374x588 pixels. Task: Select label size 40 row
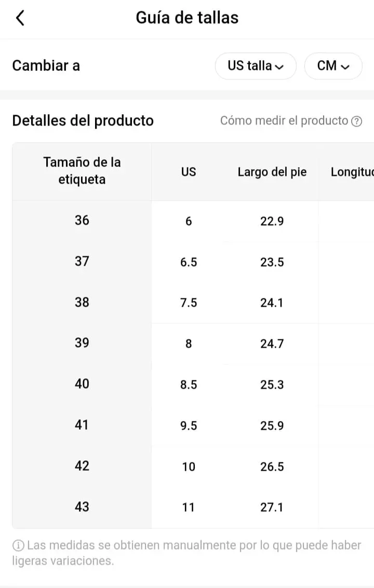tap(82, 384)
